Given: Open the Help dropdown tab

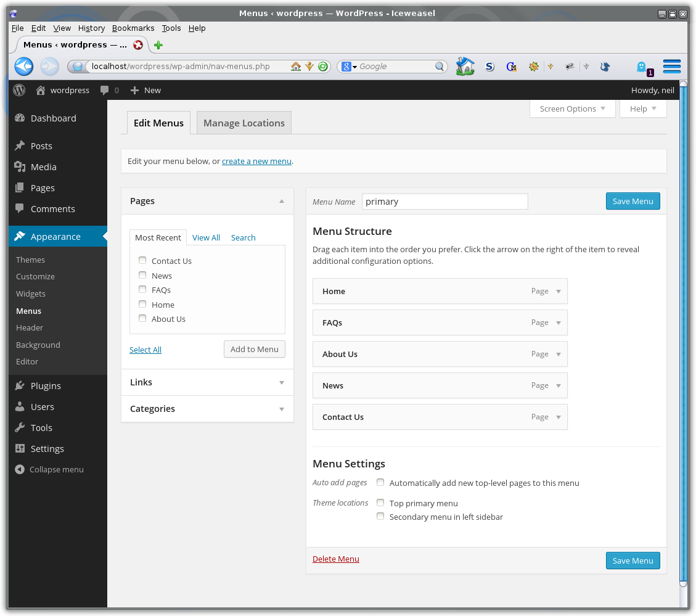Looking at the screenshot, I should click(x=643, y=109).
